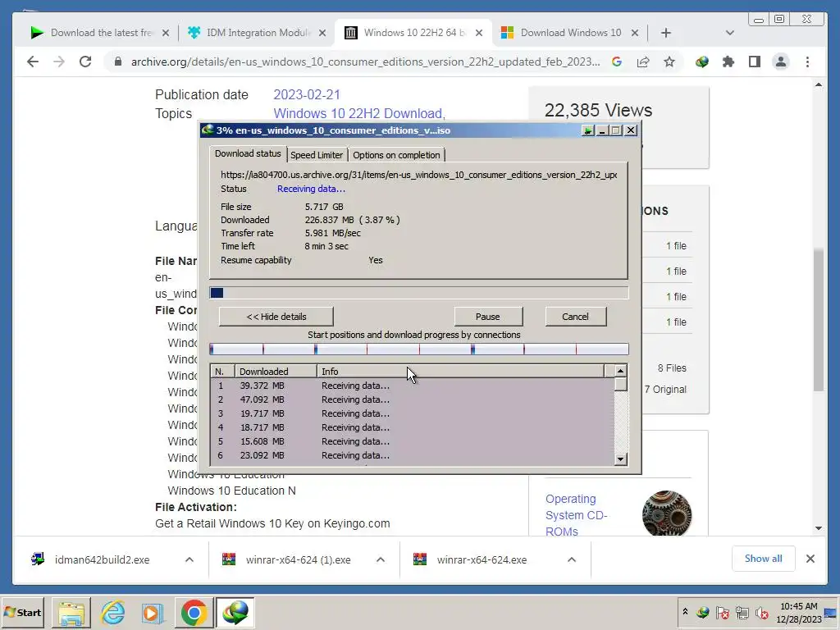Image resolution: width=840 pixels, height=630 pixels.
Task: Open the 2023-02-21 publication date link
Action: click(x=307, y=95)
